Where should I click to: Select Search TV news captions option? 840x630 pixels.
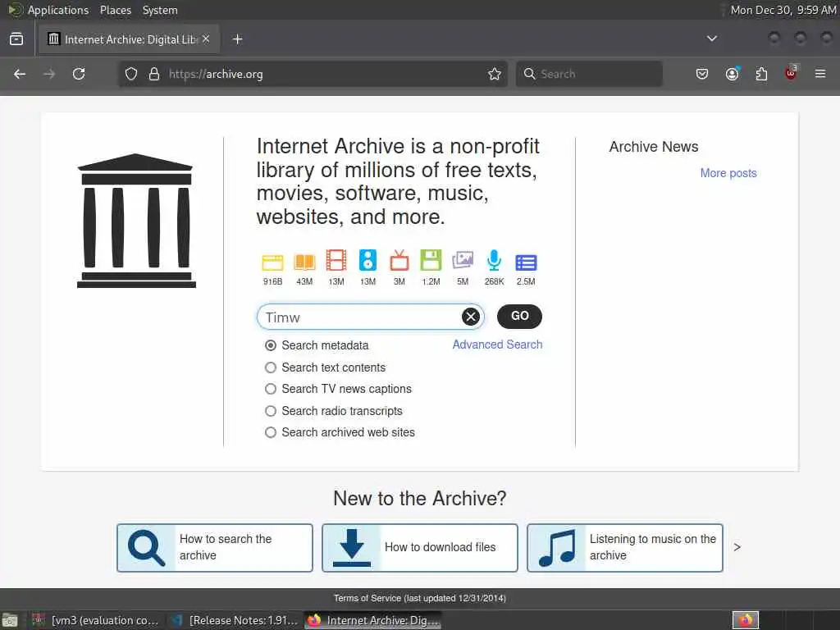pos(271,389)
